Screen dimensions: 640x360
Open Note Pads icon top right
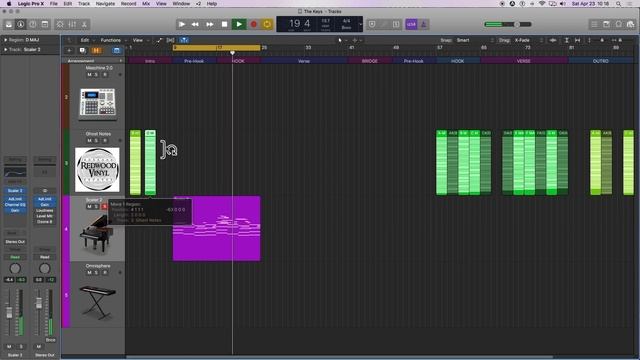point(607,24)
